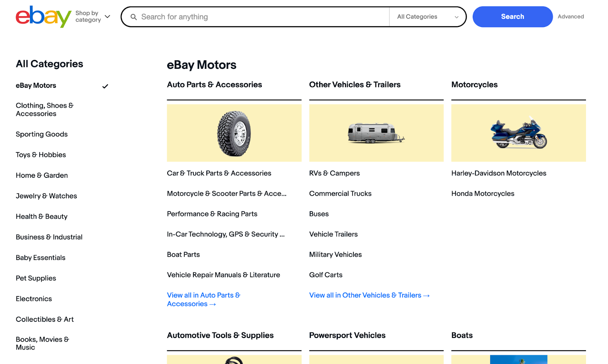Click the search magnifier icon
The width and height of the screenshot is (608, 364).
click(134, 17)
